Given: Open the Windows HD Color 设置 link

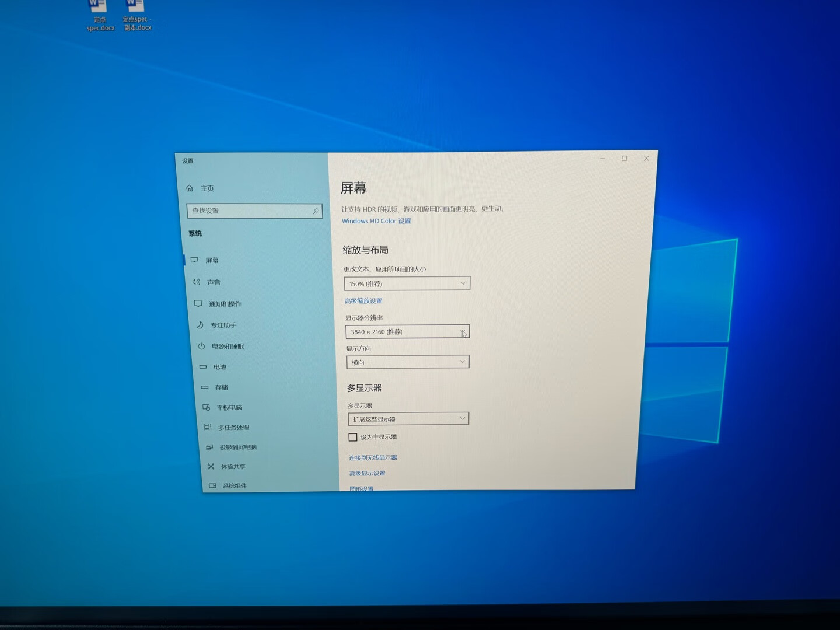Looking at the screenshot, I should [x=376, y=221].
